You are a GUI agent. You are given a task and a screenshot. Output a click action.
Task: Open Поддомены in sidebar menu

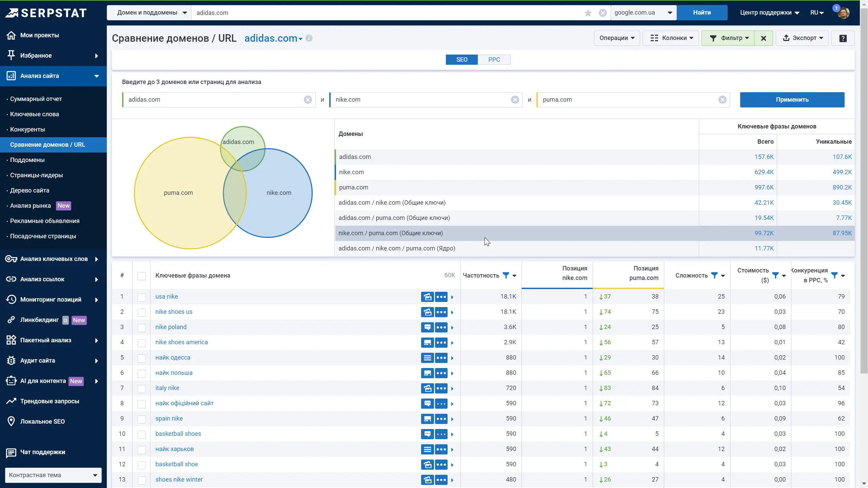pos(27,160)
